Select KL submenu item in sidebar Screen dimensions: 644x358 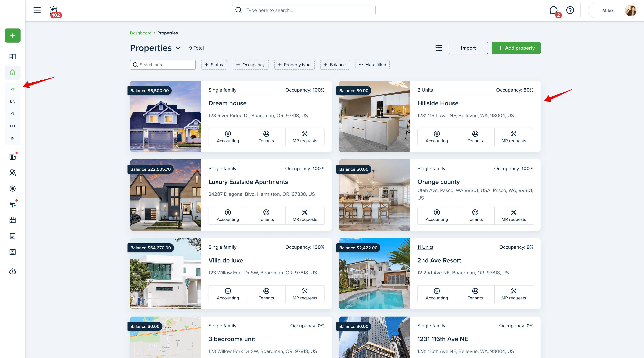[x=12, y=114]
